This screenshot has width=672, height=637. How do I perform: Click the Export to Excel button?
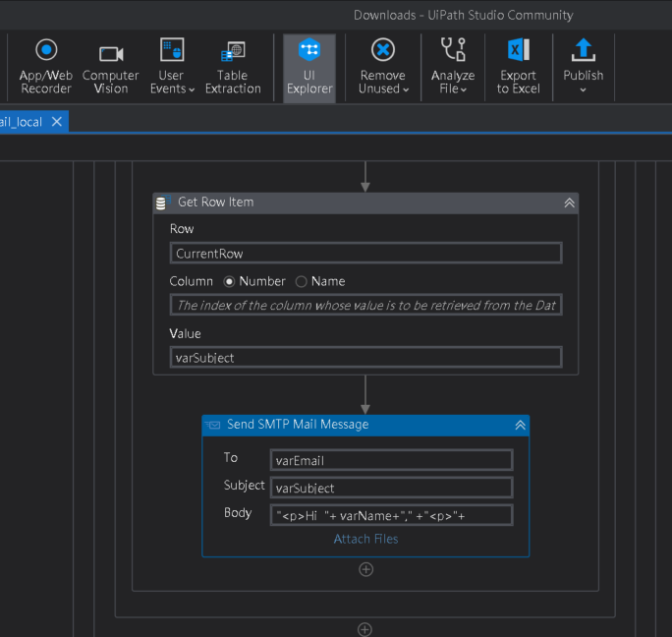click(519, 67)
